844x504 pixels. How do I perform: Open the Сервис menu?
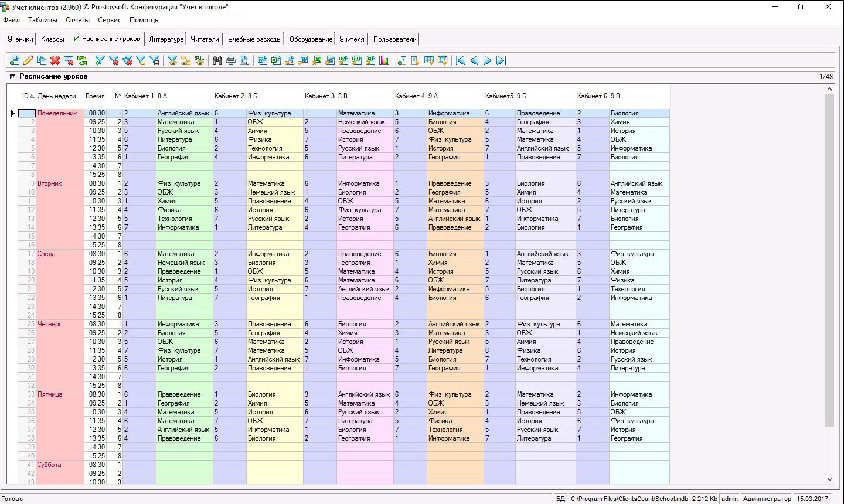coord(110,20)
